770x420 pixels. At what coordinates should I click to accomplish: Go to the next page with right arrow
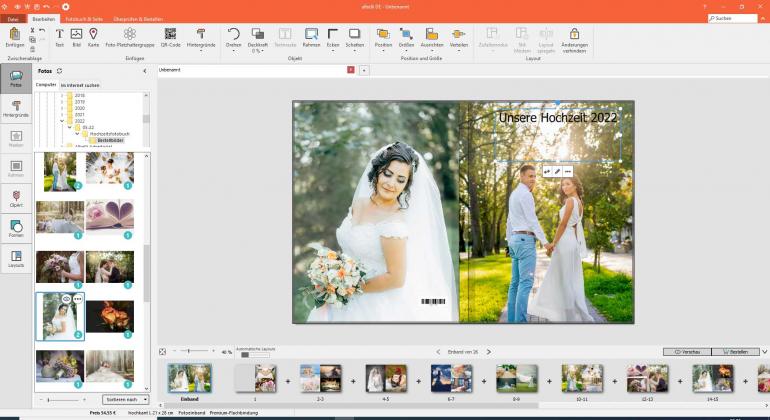click(489, 352)
